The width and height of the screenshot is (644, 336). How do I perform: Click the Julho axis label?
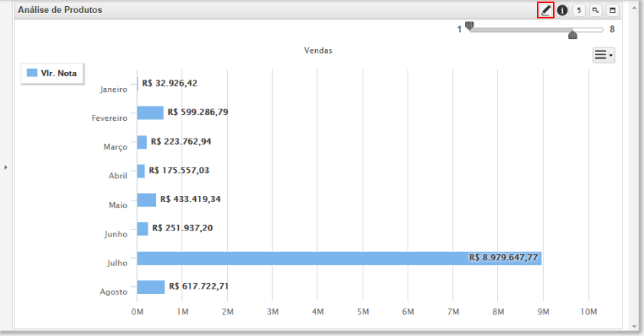118,263
